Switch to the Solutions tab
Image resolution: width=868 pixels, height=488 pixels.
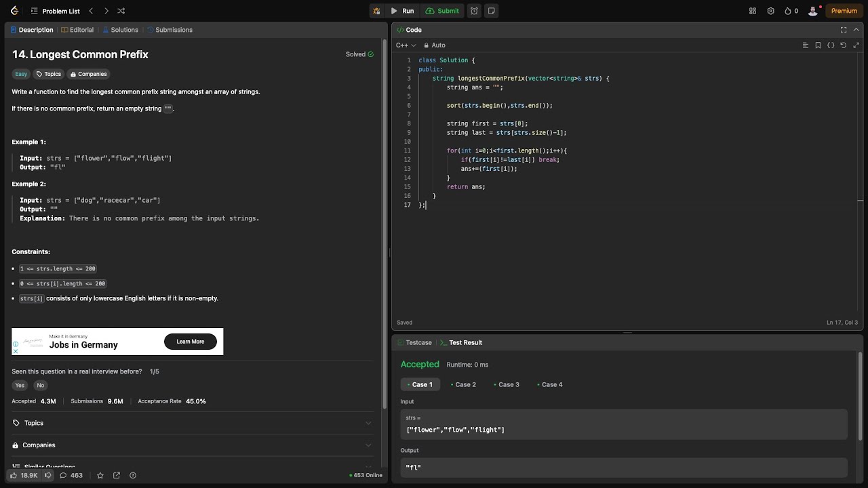[120, 30]
